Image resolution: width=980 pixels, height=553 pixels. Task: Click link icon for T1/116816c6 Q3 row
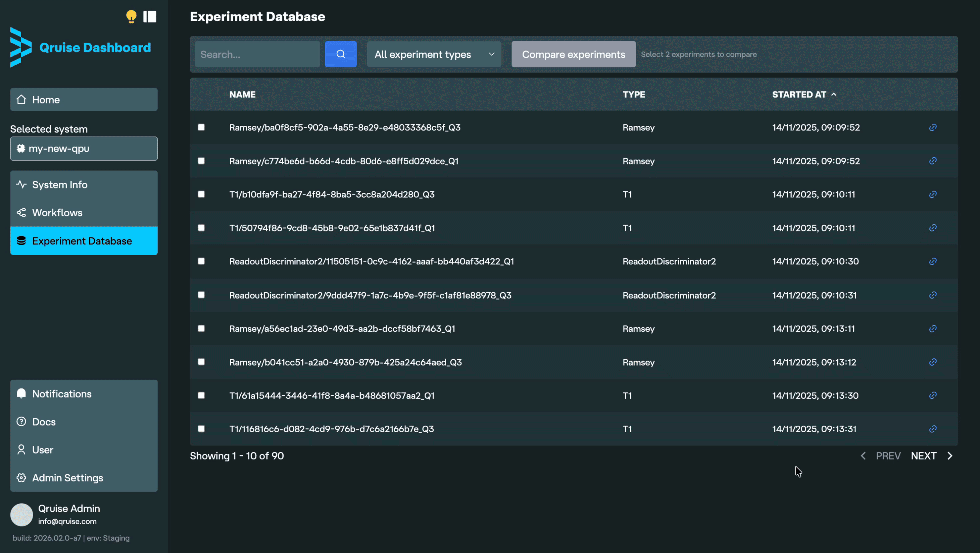click(932, 429)
